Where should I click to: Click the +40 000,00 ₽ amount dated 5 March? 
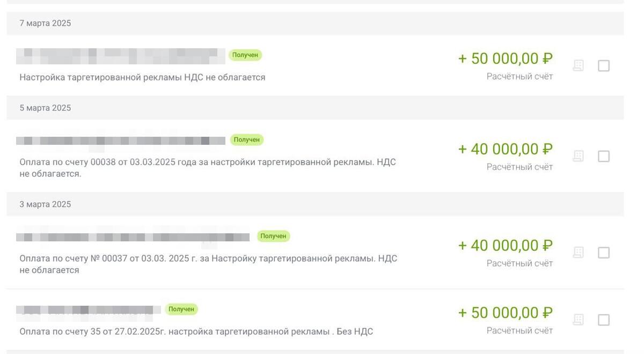click(x=505, y=149)
